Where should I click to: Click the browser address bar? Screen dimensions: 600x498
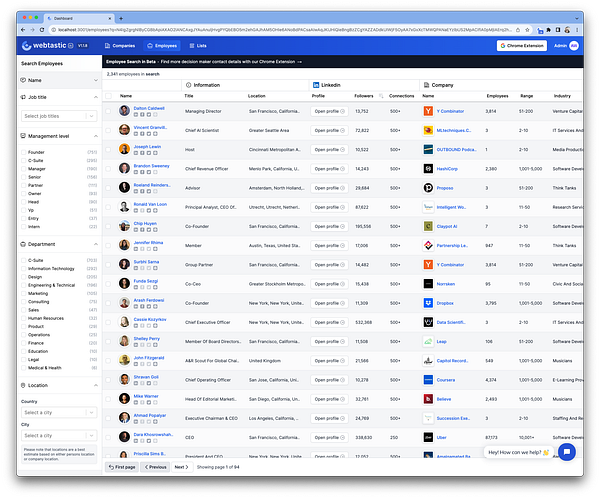click(x=284, y=29)
